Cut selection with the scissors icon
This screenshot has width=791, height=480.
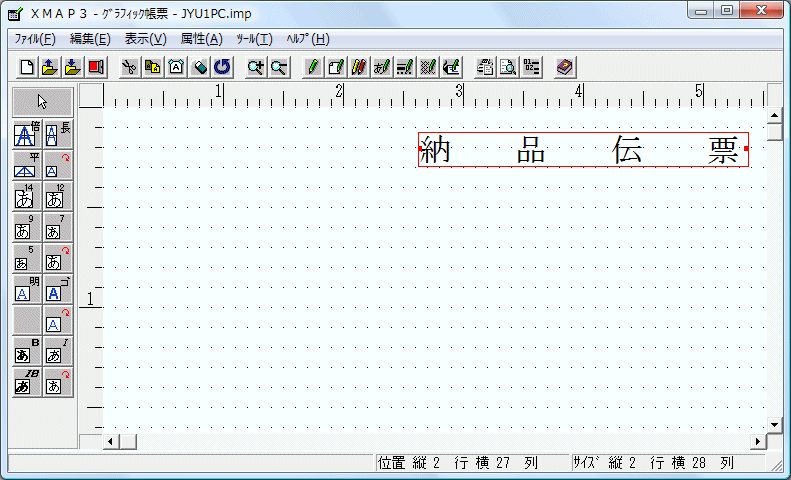(x=130, y=67)
